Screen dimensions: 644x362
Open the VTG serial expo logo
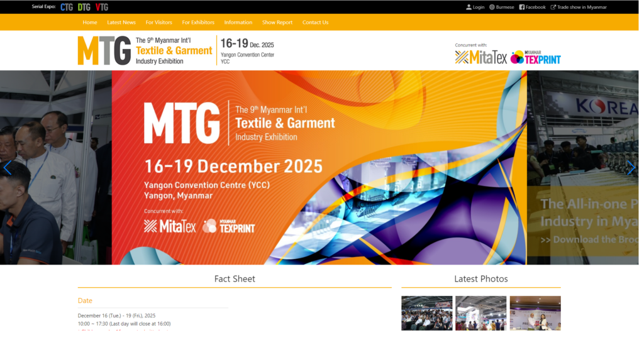[x=101, y=7]
